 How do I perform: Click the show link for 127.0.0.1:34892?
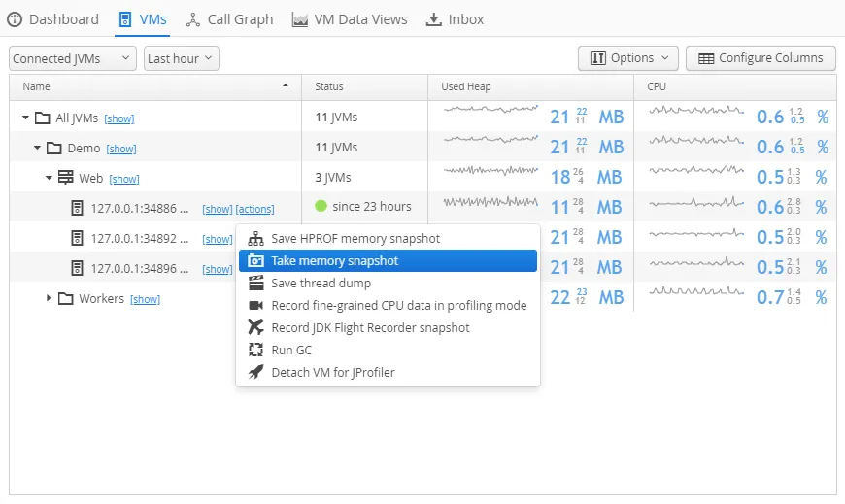pos(218,239)
